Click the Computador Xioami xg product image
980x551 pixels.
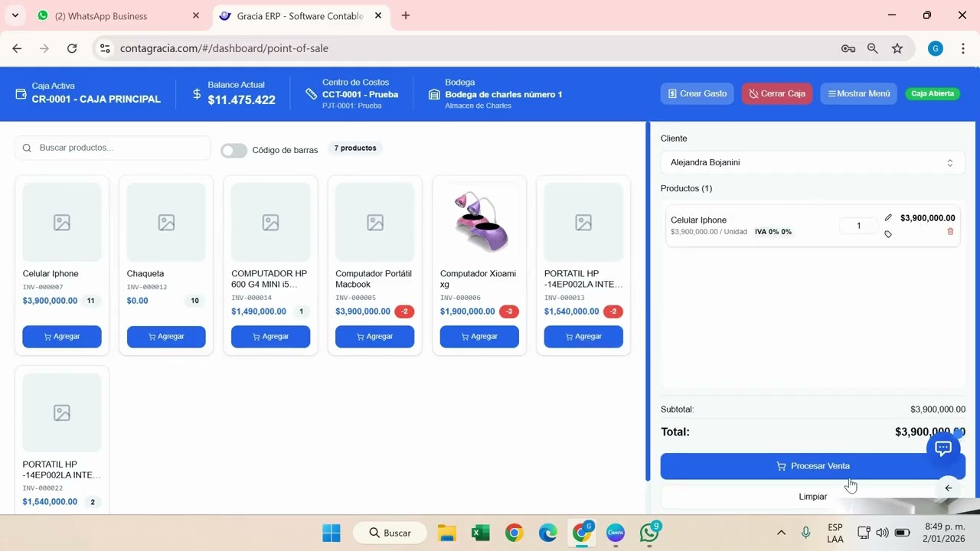coord(479,222)
